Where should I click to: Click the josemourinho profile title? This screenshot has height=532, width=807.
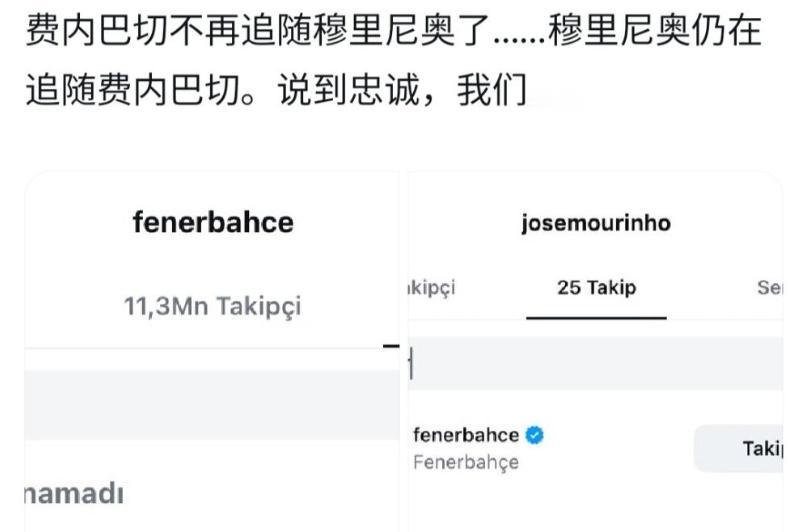(x=596, y=223)
